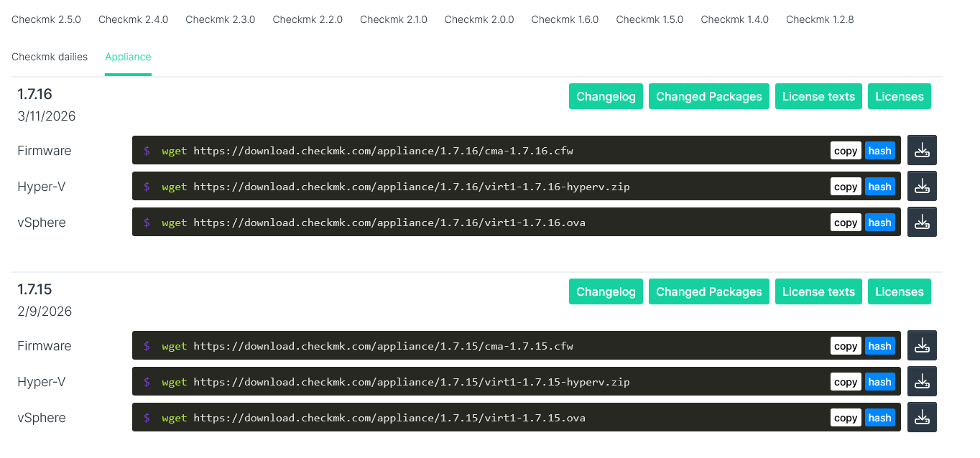Image resolution: width=980 pixels, height=458 pixels.
Task: Go to the Checkmk 1.5.0 tab
Action: 650,19
